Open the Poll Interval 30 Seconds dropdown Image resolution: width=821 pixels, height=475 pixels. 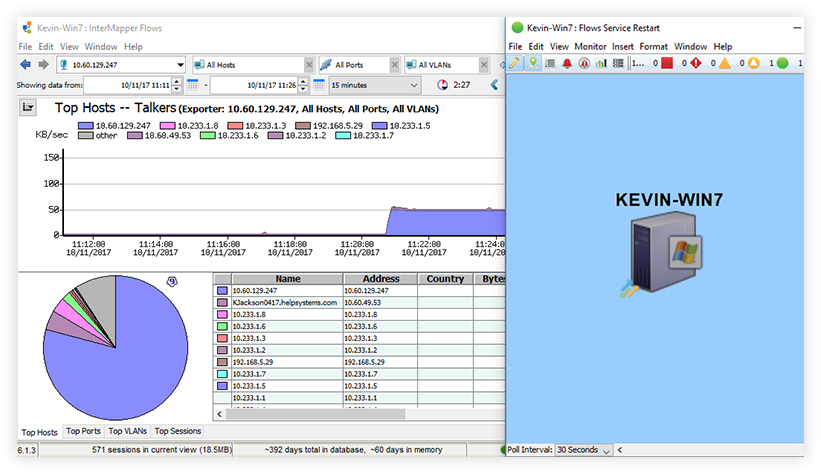pos(583,450)
